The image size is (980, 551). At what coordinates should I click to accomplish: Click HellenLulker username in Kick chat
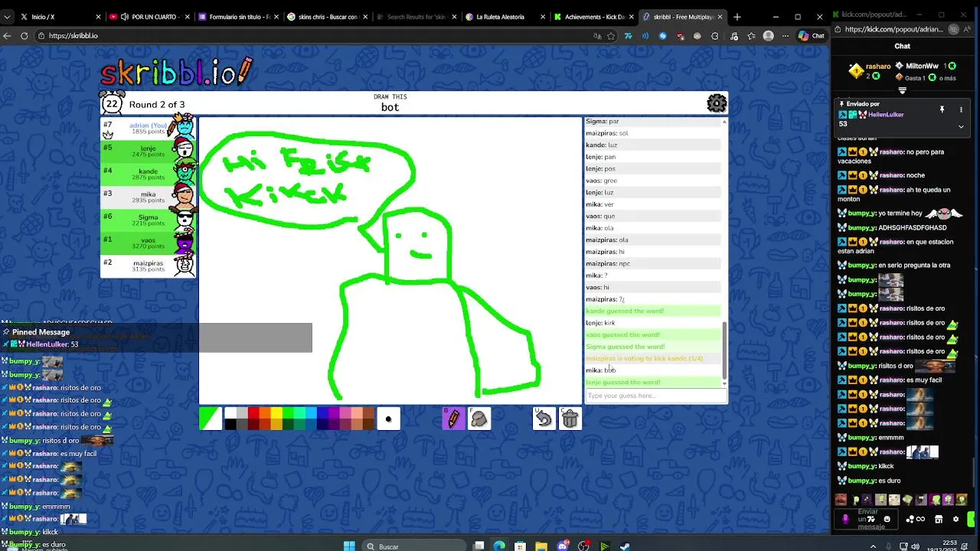(x=886, y=115)
